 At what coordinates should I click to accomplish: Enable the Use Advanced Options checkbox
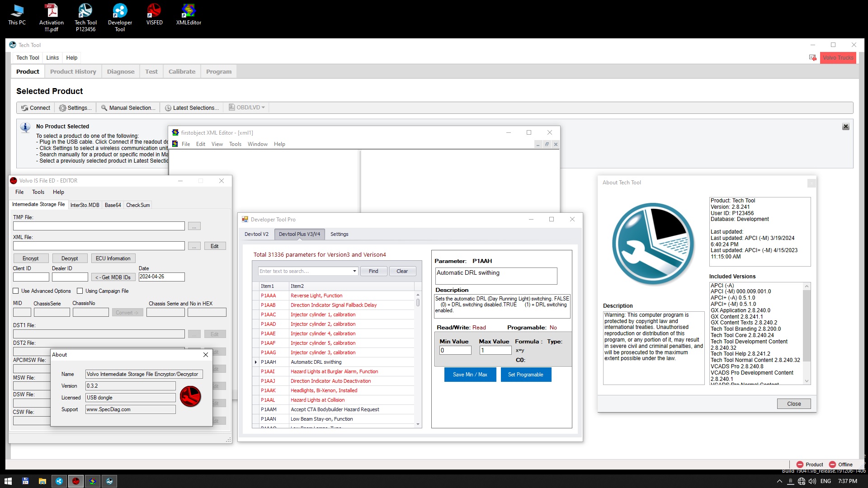point(15,291)
